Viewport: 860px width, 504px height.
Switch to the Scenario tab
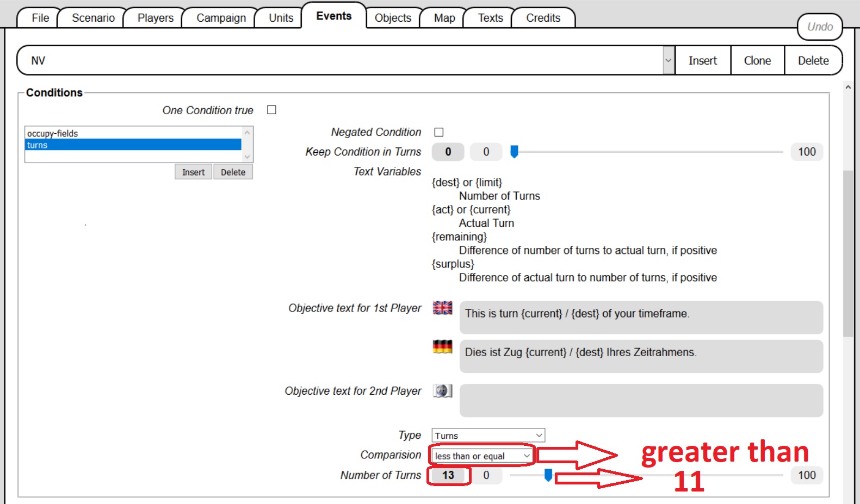click(x=93, y=18)
